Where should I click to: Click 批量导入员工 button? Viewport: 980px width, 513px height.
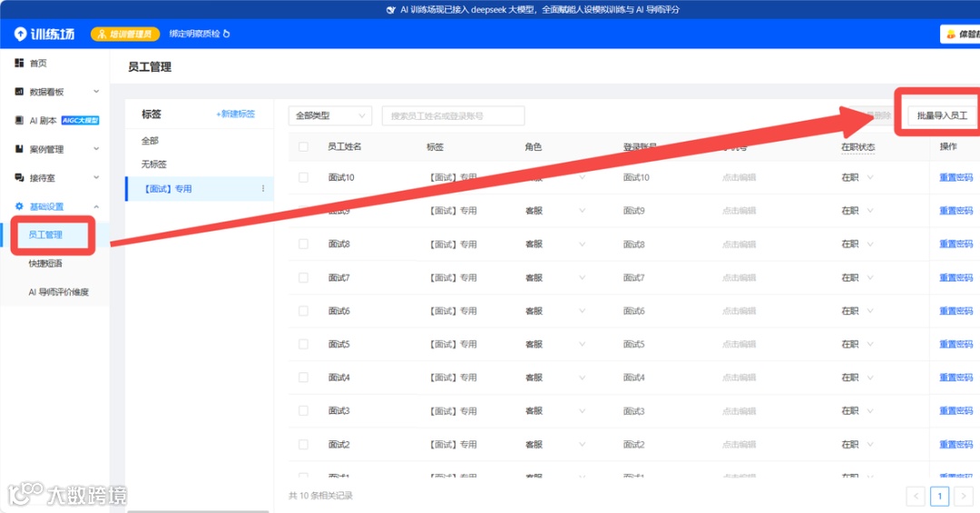click(942, 115)
